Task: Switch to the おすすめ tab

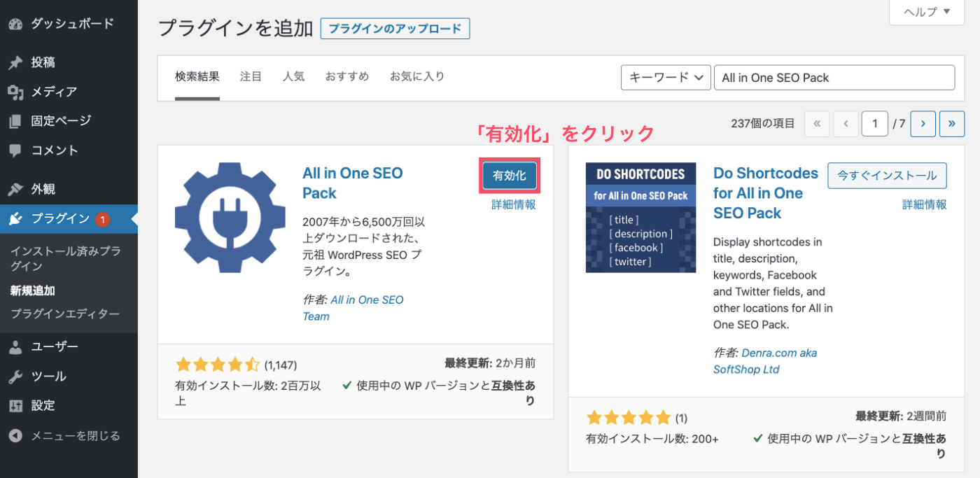Action: pyautogui.click(x=347, y=77)
